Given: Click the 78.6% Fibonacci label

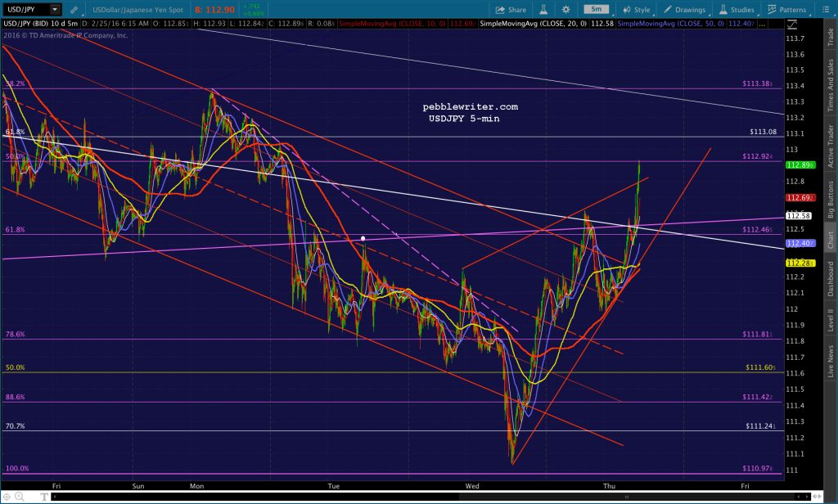Looking at the screenshot, I should pyautogui.click(x=15, y=334).
